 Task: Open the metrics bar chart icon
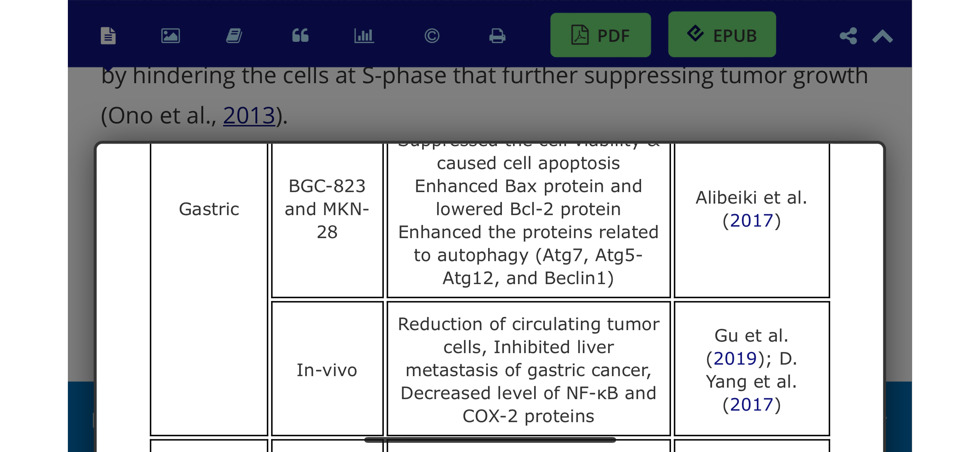(x=364, y=36)
